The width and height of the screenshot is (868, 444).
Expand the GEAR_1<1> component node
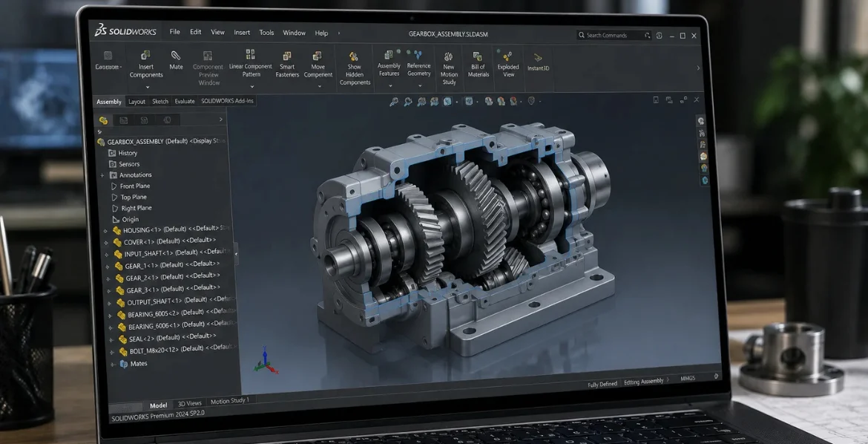click(x=108, y=267)
